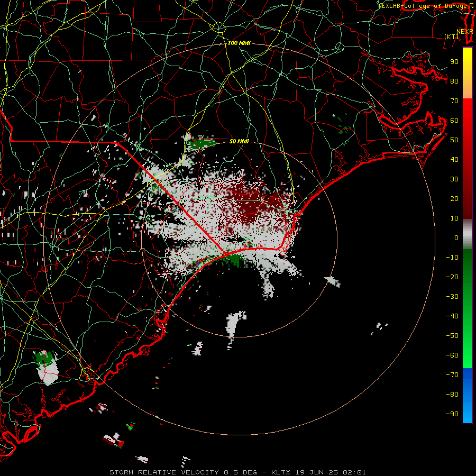Image resolution: width=476 pixels, height=476 pixels.
Task: Select the -30 value on the velocity scale
Action: pyautogui.click(x=452, y=297)
